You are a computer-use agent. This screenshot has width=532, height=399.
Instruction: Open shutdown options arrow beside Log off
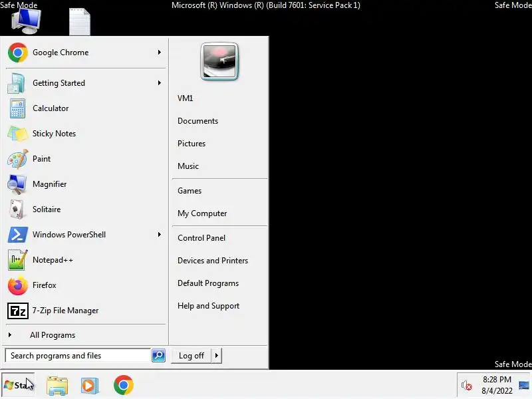pos(217,356)
